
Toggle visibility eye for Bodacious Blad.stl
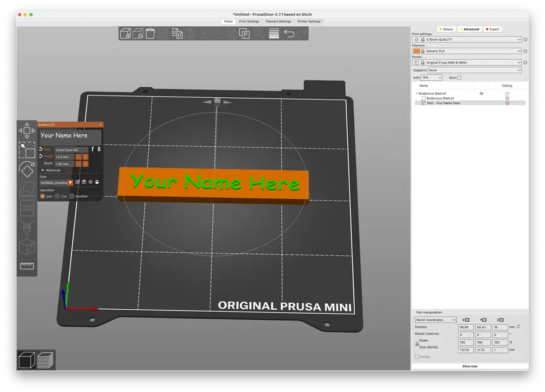coord(482,93)
